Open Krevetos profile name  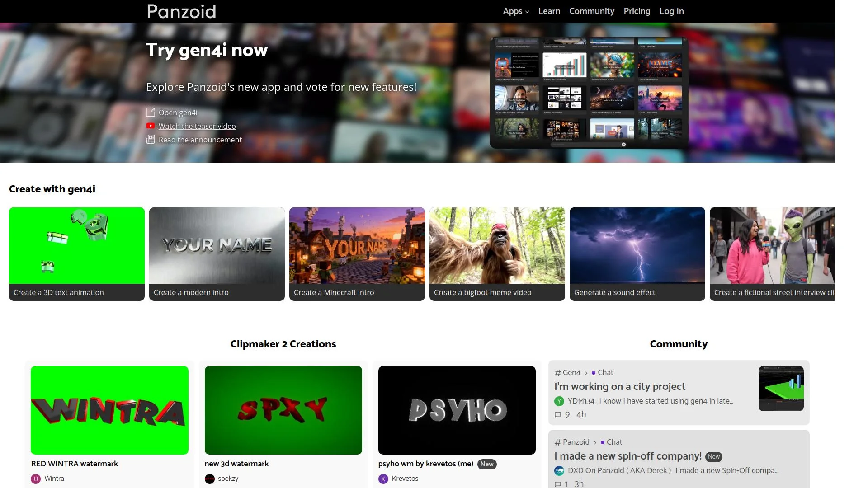click(405, 479)
